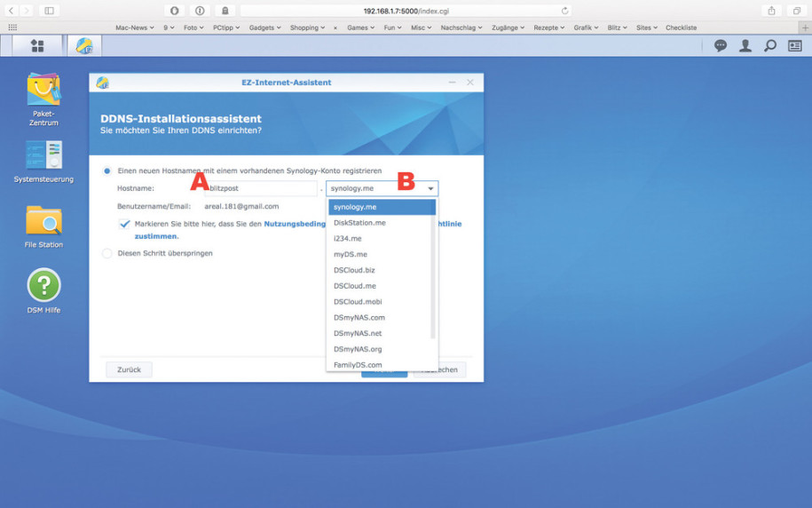Click Safari share icon
The image size is (812, 508).
tap(771, 11)
